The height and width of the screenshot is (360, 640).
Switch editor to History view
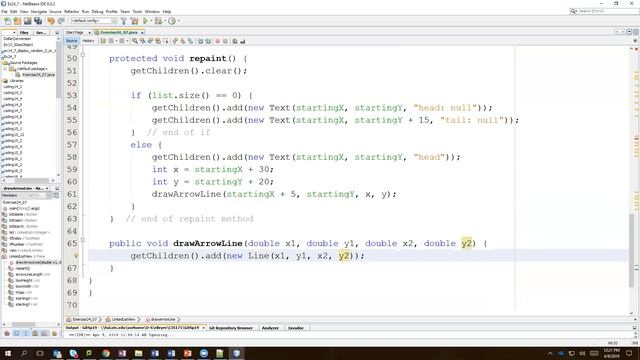88,41
